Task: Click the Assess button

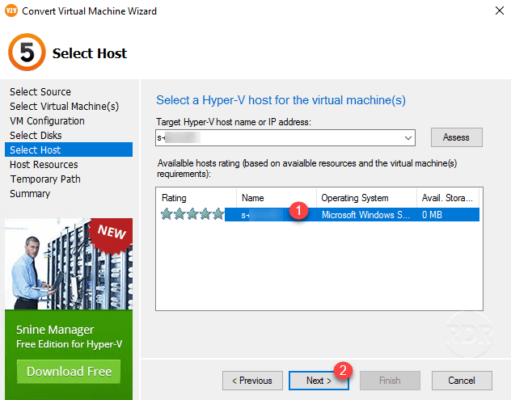Action: point(456,137)
